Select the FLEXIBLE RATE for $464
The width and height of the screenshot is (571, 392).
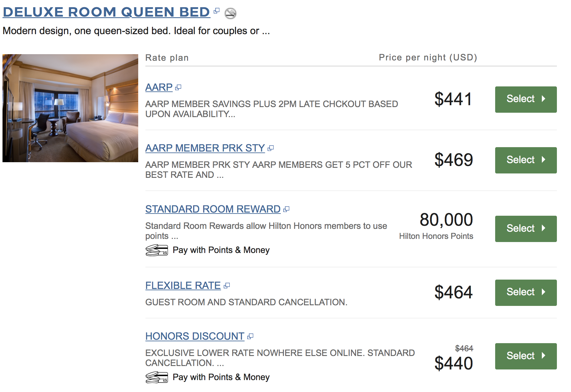pos(526,292)
